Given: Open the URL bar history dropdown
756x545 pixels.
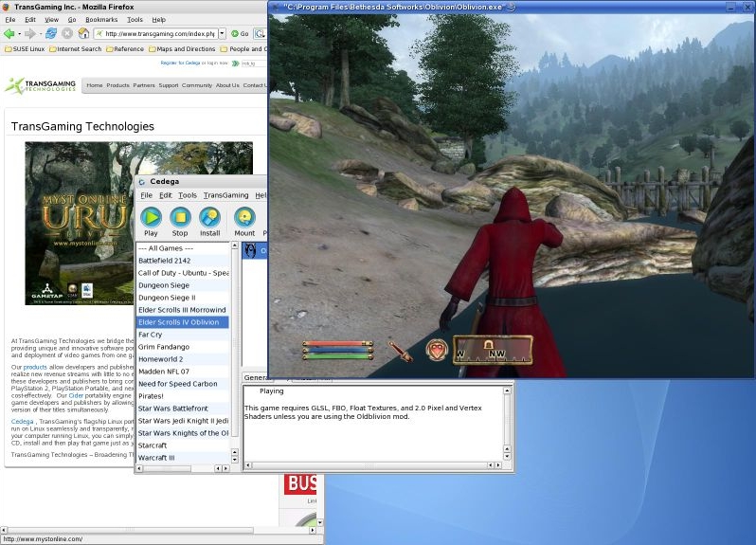Looking at the screenshot, I should click(223, 34).
